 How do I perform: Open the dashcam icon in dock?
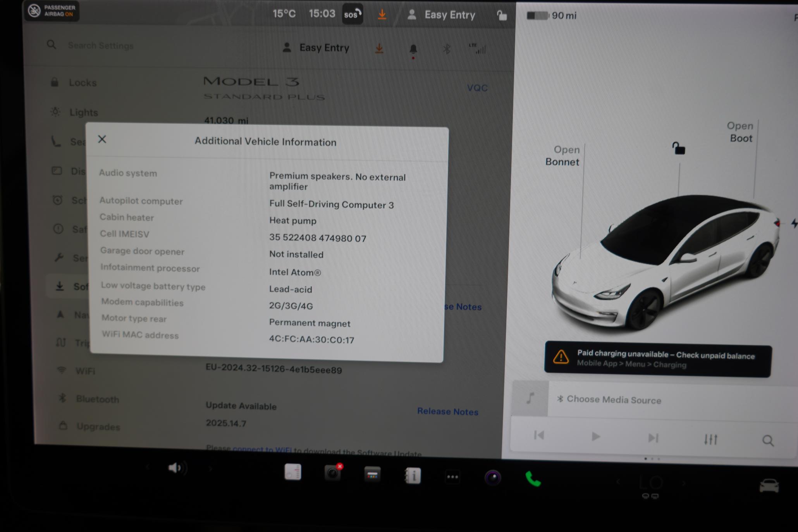coord(333,472)
